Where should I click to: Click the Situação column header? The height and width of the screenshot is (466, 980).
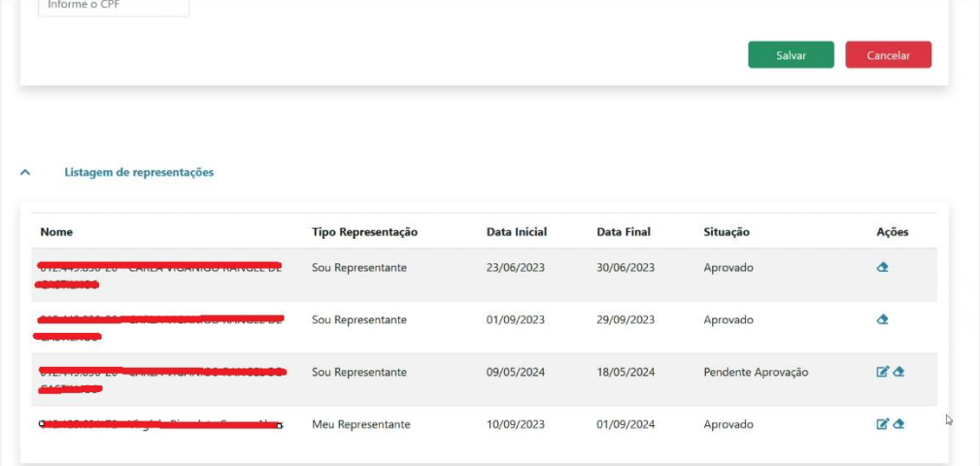coord(727,232)
